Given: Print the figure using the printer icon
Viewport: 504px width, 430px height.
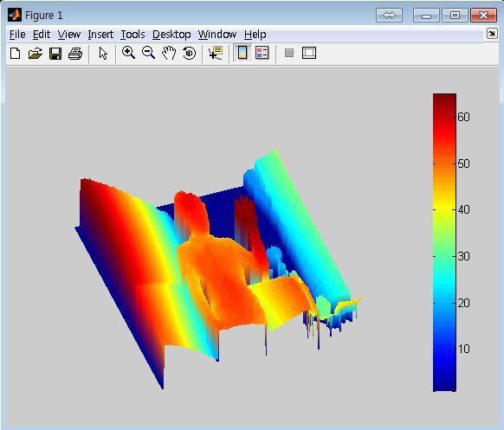Looking at the screenshot, I should [75, 54].
